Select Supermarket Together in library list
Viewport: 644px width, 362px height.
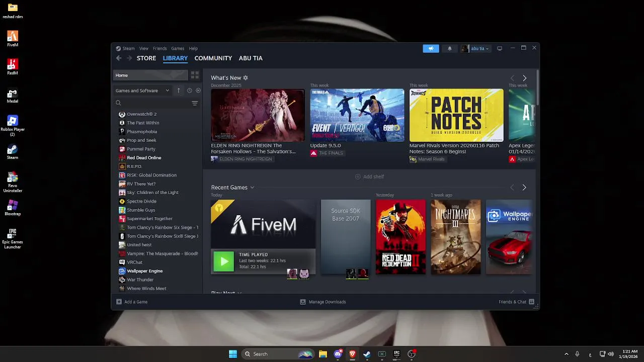149,219
